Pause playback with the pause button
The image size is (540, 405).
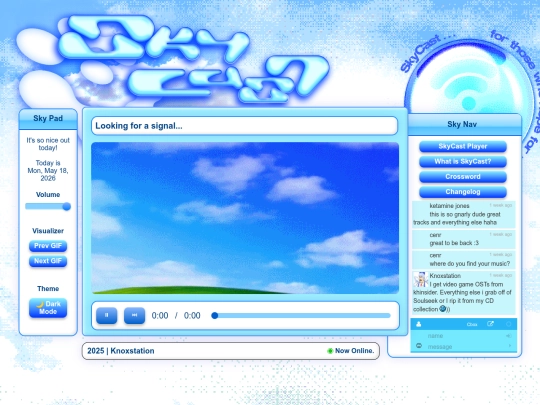[x=106, y=315]
